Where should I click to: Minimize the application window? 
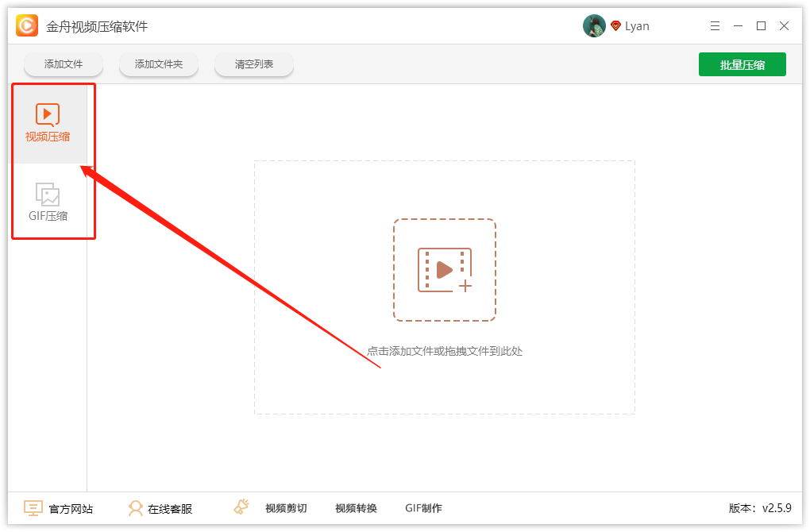(x=739, y=26)
